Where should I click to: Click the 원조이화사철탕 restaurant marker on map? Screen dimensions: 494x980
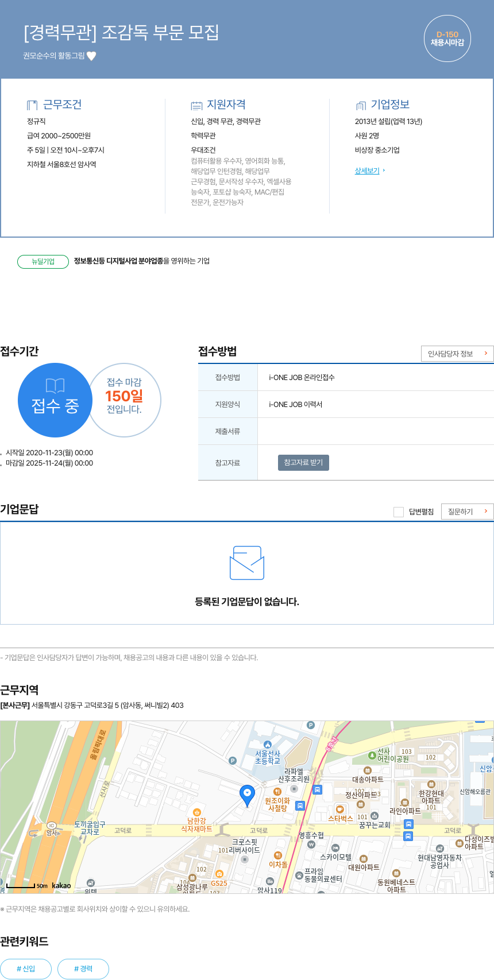tap(277, 792)
